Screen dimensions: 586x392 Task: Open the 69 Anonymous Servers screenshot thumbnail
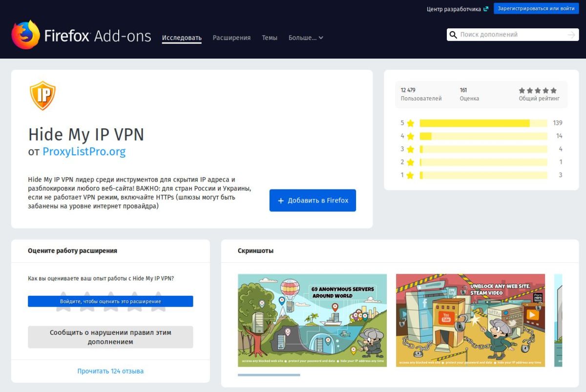(312, 320)
